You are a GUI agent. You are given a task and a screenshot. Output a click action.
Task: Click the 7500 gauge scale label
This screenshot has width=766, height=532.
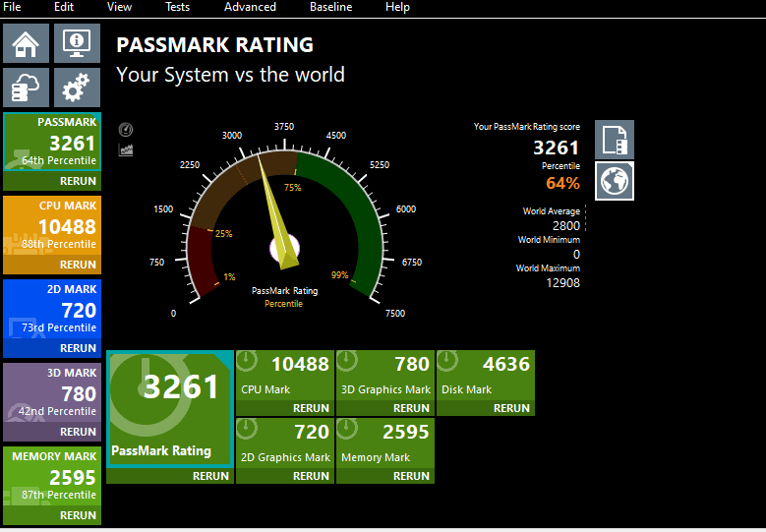395,314
